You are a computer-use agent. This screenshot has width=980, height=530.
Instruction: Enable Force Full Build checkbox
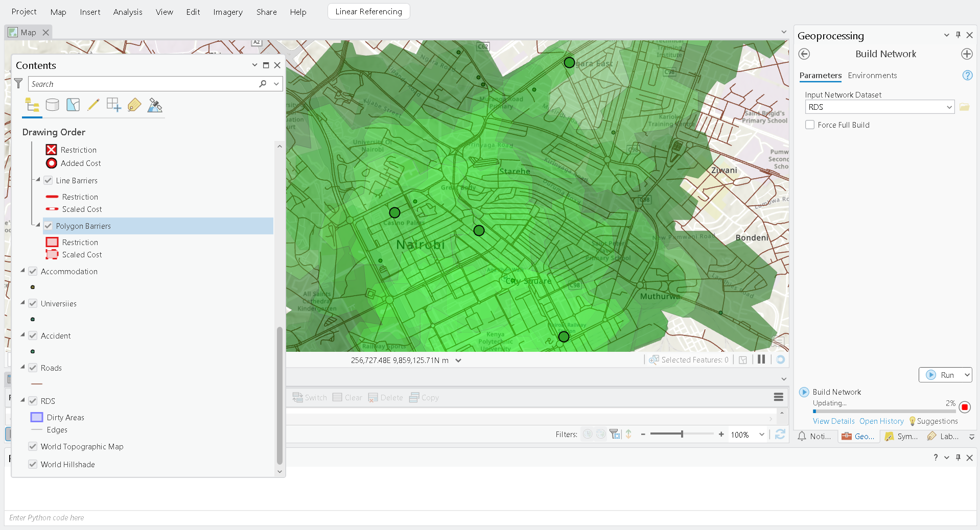[810, 125]
